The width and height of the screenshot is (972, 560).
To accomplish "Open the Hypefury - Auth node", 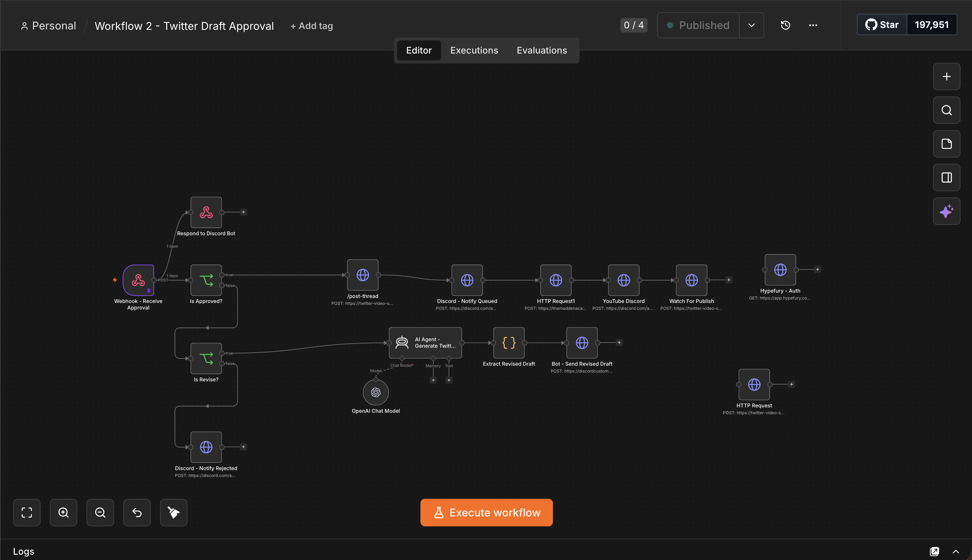I will pyautogui.click(x=780, y=270).
